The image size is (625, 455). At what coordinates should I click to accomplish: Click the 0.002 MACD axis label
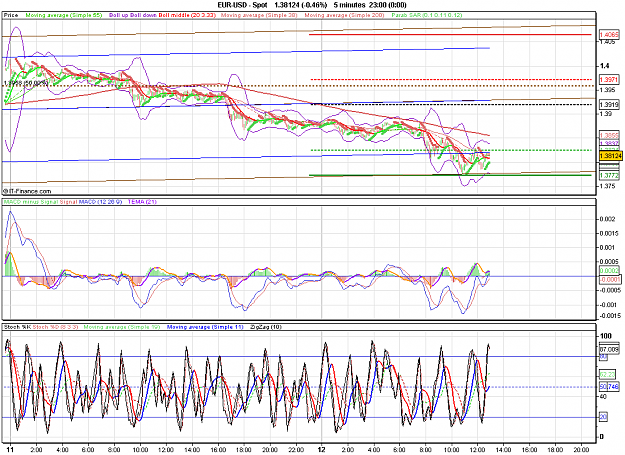tap(607, 219)
